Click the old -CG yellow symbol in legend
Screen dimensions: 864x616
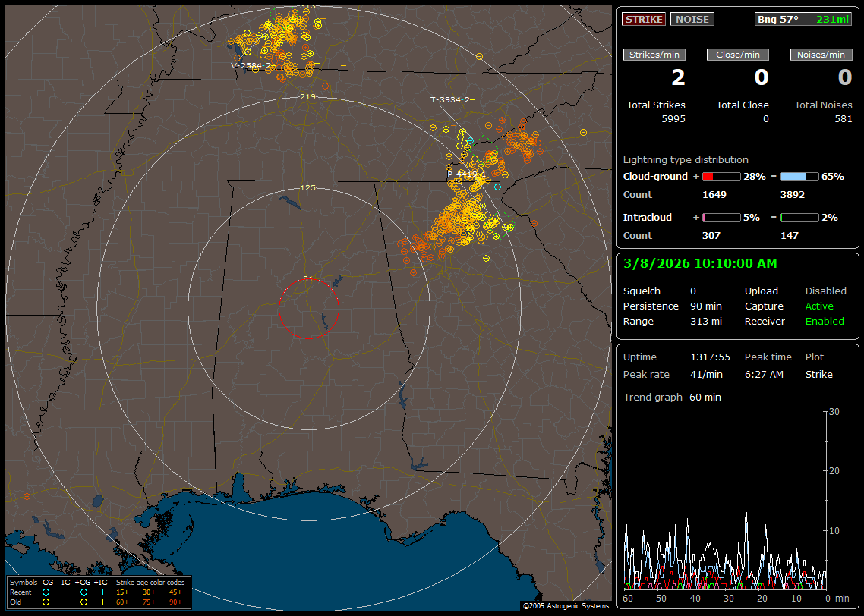tap(46, 602)
